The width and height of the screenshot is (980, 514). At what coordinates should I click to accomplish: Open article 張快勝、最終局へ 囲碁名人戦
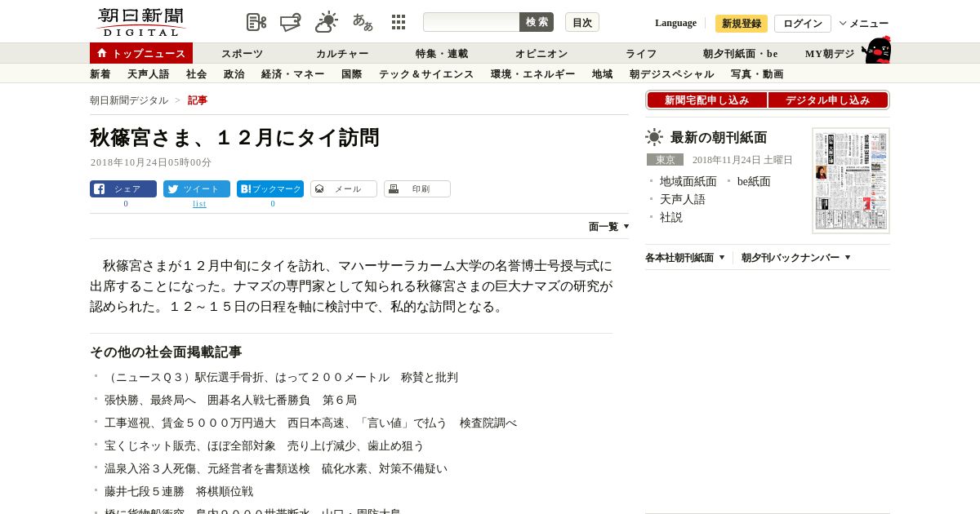point(231,400)
